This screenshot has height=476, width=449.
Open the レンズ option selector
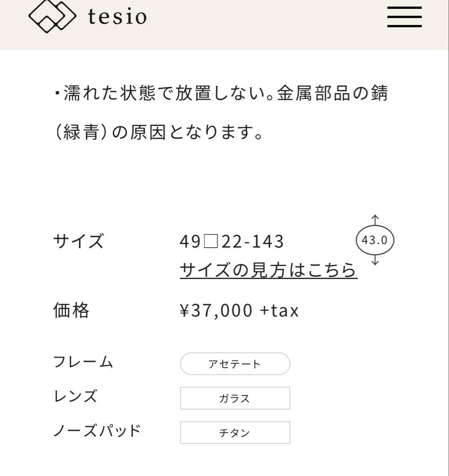click(x=234, y=398)
